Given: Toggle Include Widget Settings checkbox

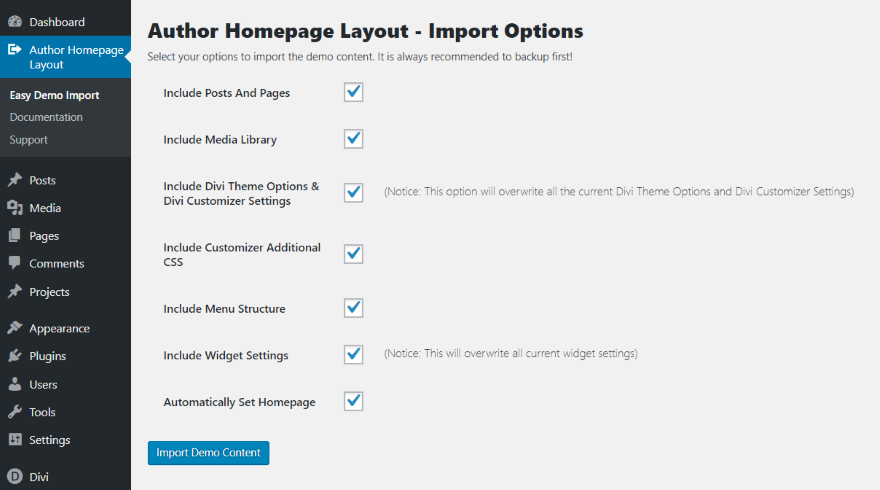Looking at the screenshot, I should pyautogui.click(x=353, y=354).
